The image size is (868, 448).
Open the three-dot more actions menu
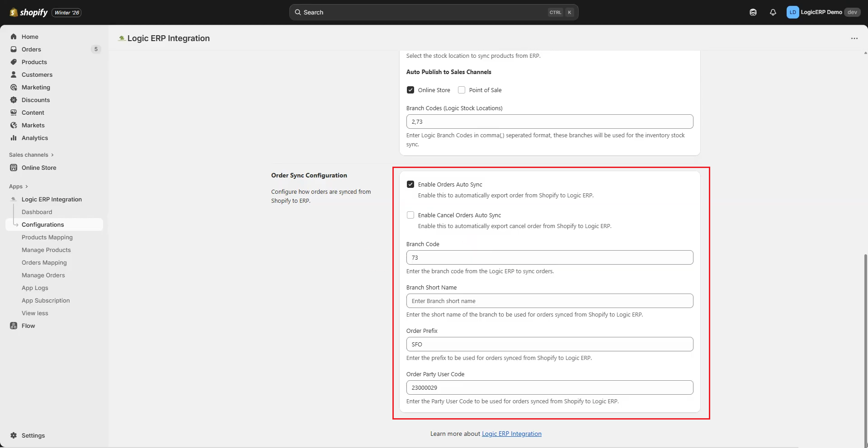854,38
